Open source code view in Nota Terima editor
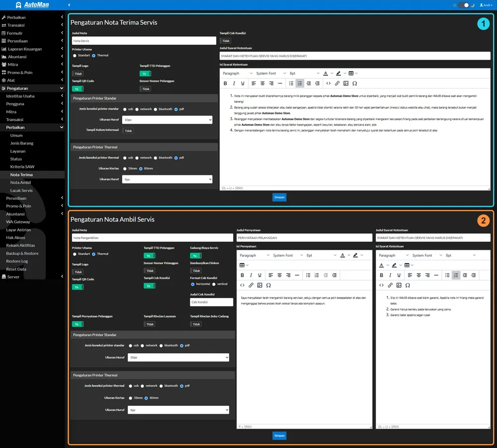This screenshot has height=448, width=497. (329, 83)
